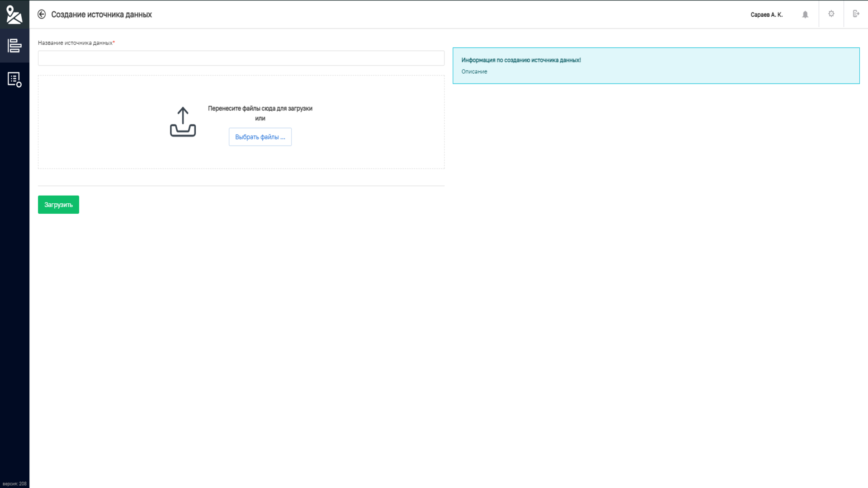868x488 pixels.
Task: Click the user name 'Сараев А. К.'
Action: pos(766,15)
